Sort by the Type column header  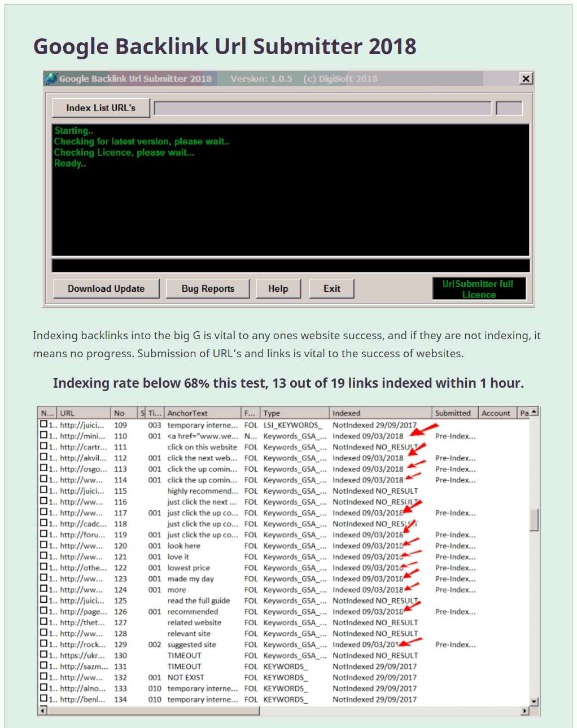pyautogui.click(x=295, y=413)
